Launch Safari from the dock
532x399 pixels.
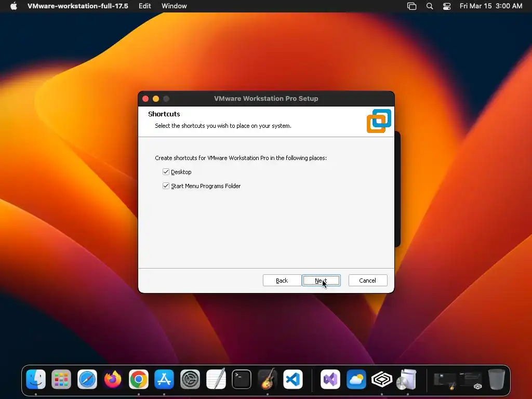[x=87, y=379]
